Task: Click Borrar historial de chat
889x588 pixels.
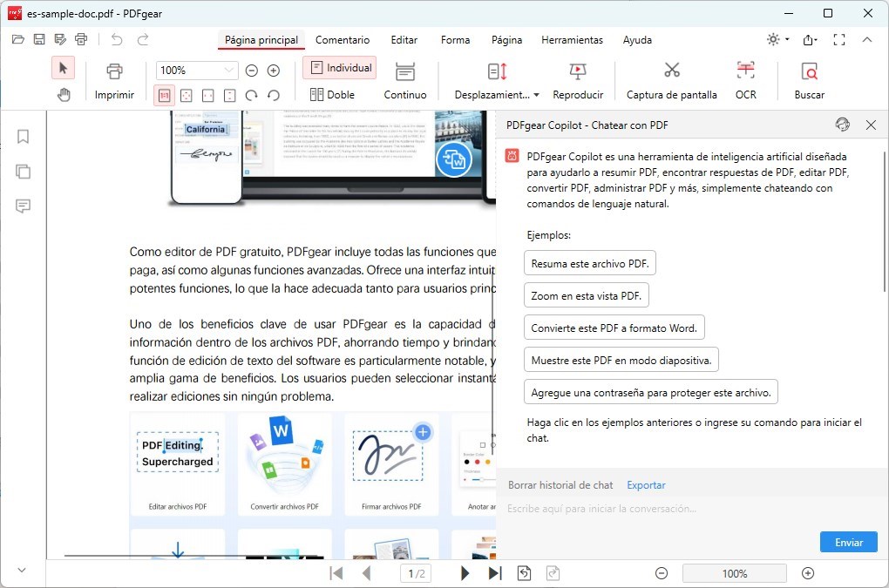Action: [560, 485]
